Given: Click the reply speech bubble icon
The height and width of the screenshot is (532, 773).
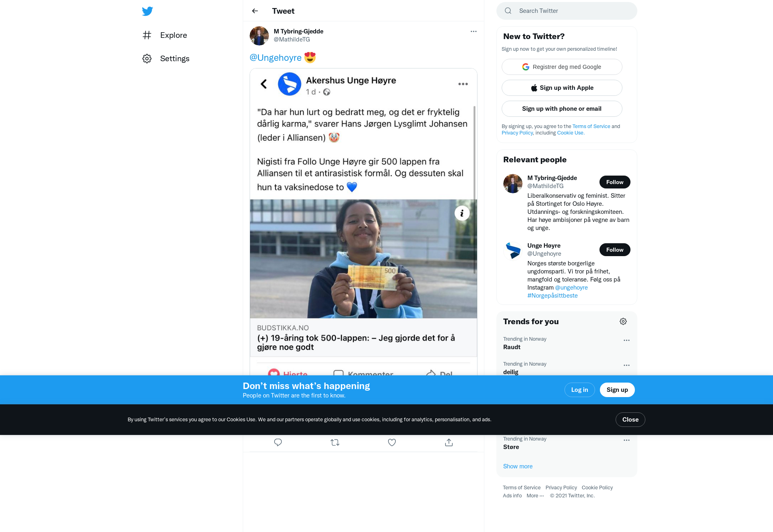Looking at the screenshot, I should click(x=278, y=443).
